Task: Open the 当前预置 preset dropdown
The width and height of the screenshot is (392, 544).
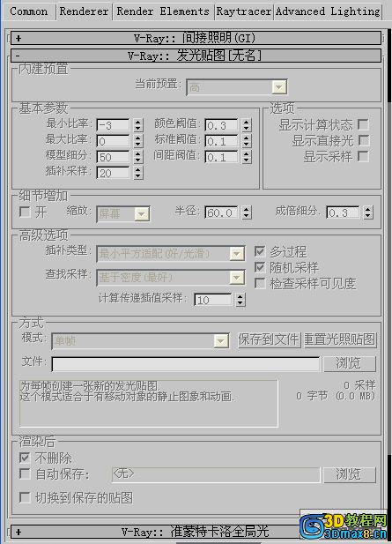Action: pos(237,87)
